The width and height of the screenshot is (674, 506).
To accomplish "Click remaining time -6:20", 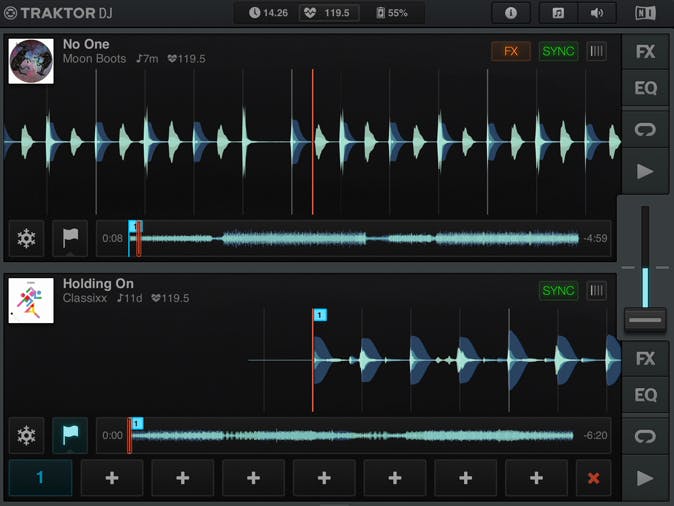I will [x=595, y=435].
